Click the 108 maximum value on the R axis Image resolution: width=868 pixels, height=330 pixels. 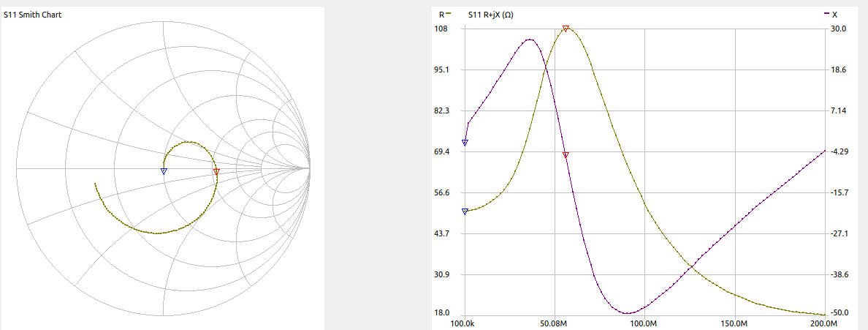440,29
